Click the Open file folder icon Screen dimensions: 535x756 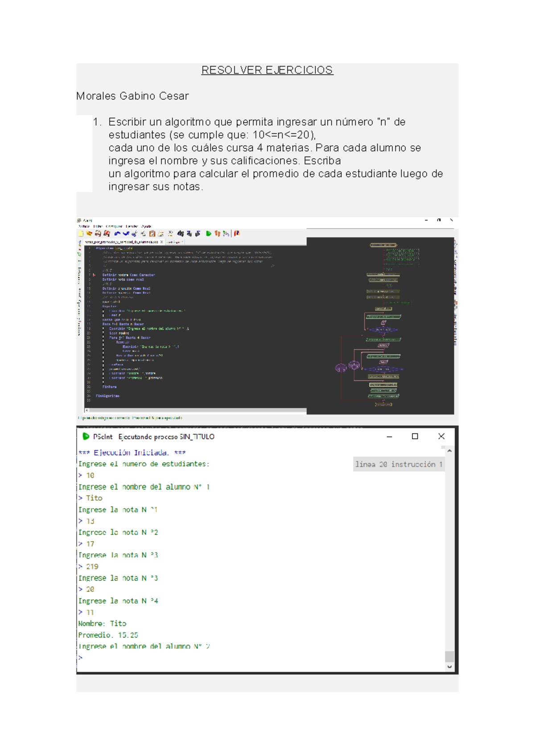pos(89,234)
